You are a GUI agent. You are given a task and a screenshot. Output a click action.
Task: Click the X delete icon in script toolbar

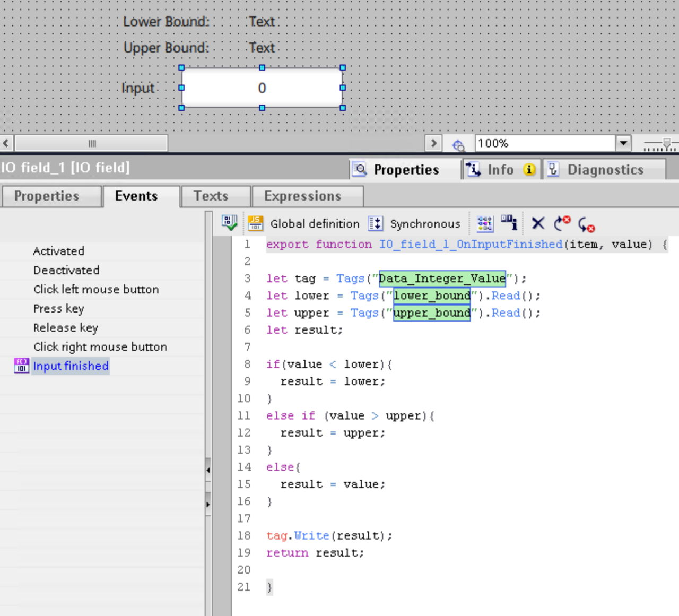(x=538, y=223)
